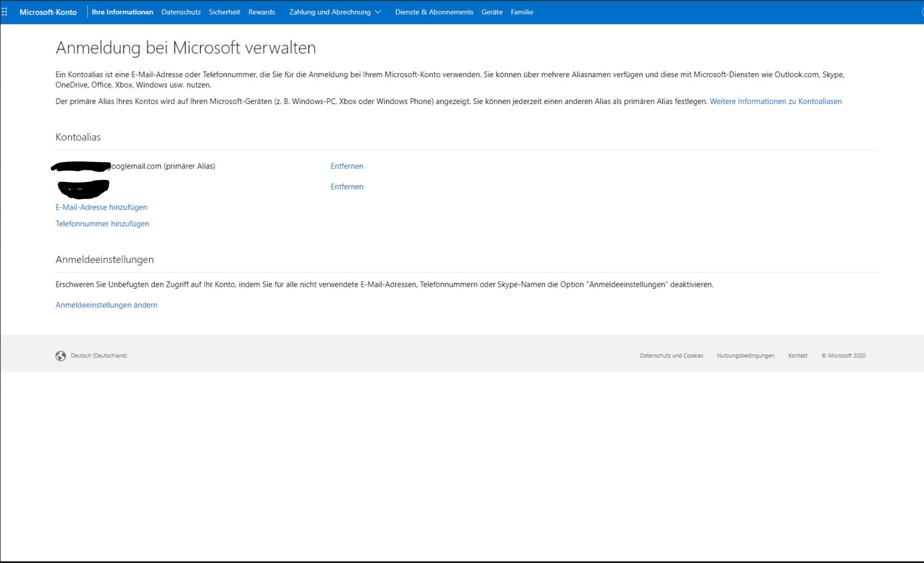Click Telefonnummer hinzufügen
The height and width of the screenshot is (563, 924).
[102, 224]
